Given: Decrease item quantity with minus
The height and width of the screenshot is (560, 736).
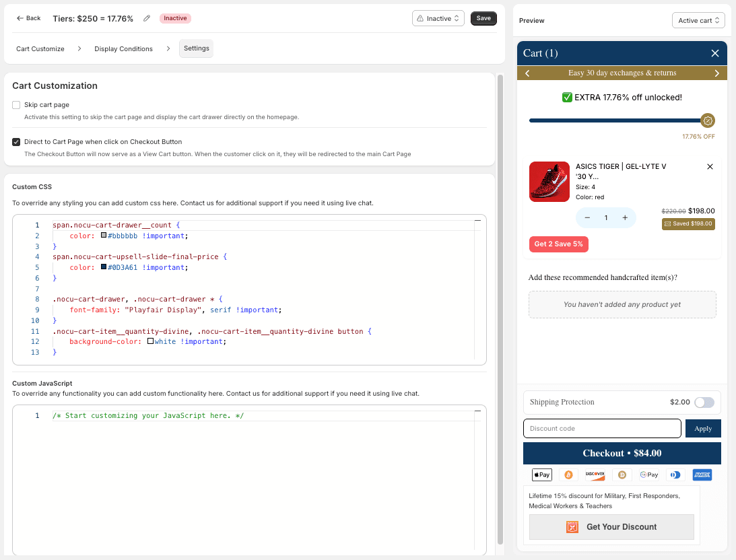Looking at the screenshot, I should 587,217.
